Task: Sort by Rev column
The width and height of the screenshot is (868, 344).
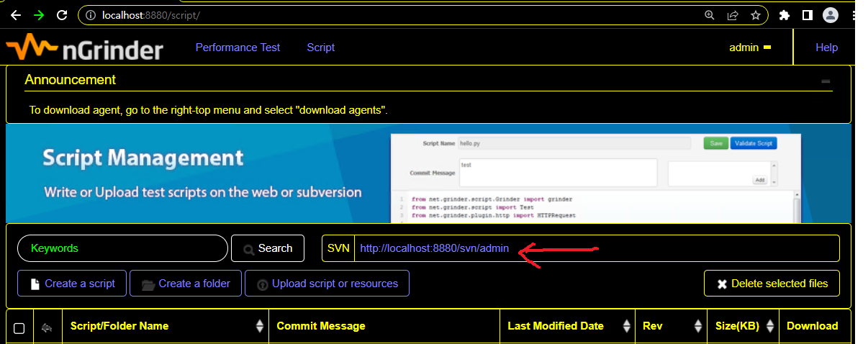Action: [x=671, y=326]
